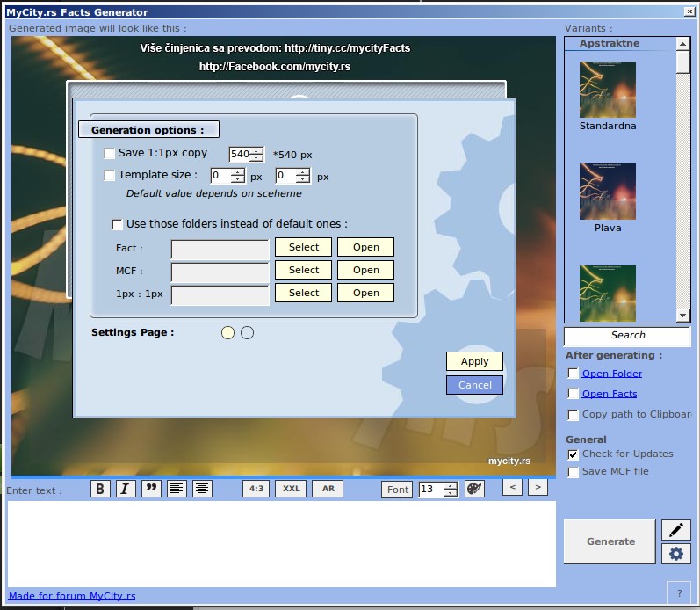Click the MCF folder path field
Viewport: 700px width, 610px height.
(220, 272)
